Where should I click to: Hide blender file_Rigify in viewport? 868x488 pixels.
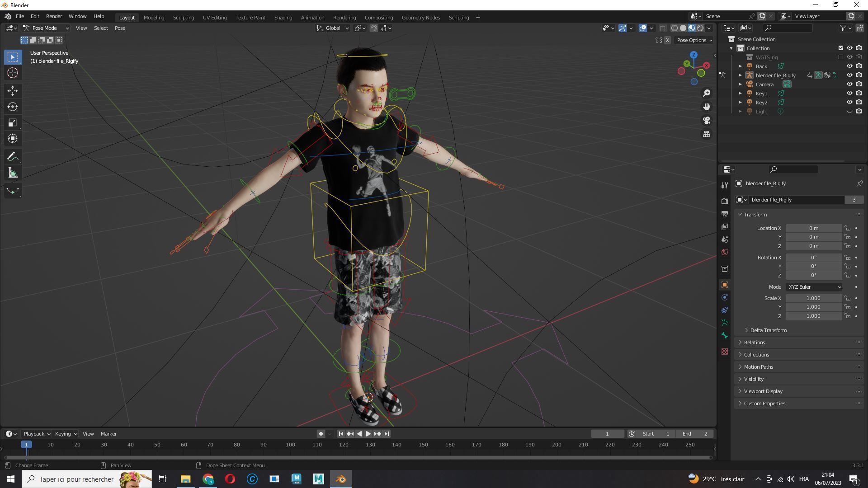tap(849, 75)
